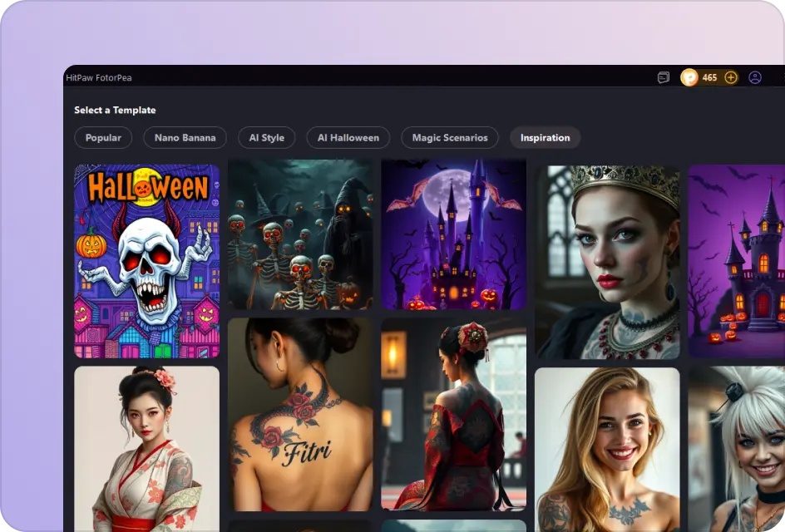Select the crowned gothic queen portrait template
Viewport: 785px width, 532px height.
click(x=608, y=260)
